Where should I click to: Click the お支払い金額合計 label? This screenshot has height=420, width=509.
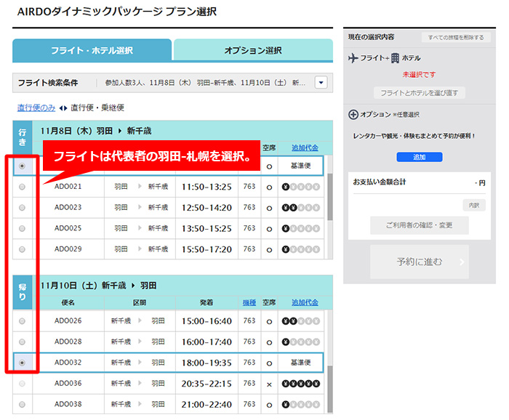tap(380, 182)
